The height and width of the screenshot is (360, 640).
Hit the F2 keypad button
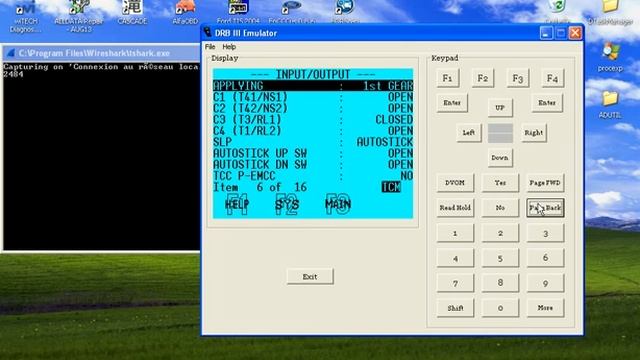[482, 78]
